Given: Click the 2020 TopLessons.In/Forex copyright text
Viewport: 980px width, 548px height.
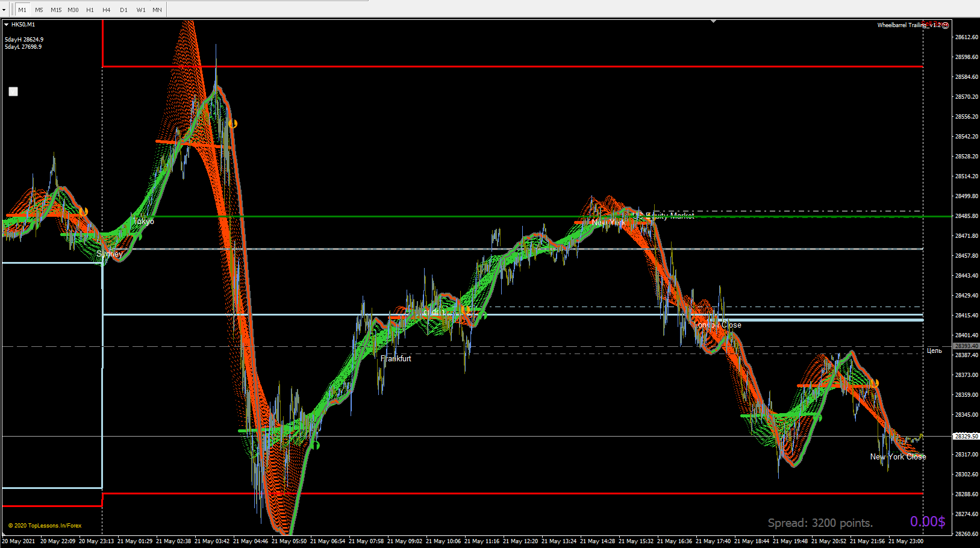Looking at the screenshot, I should tap(45, 526).
